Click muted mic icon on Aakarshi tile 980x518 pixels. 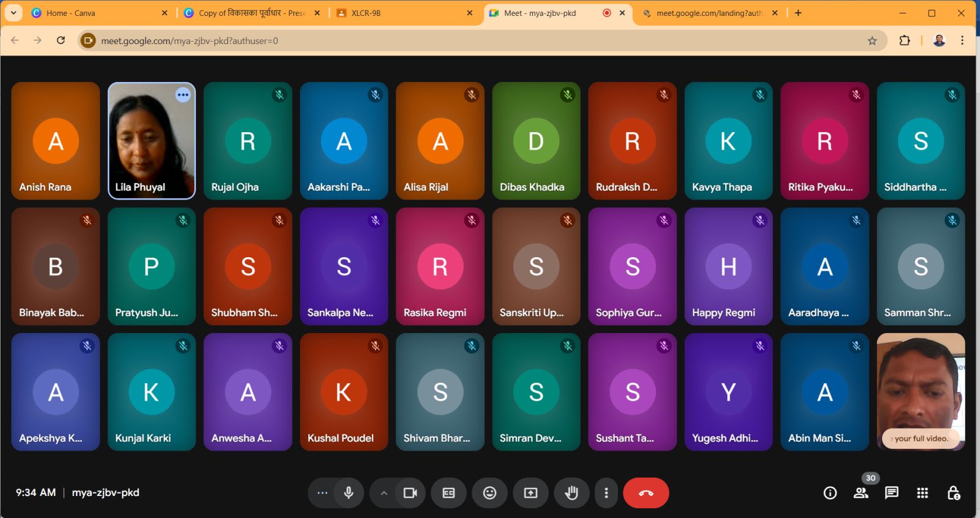(375, 95)
